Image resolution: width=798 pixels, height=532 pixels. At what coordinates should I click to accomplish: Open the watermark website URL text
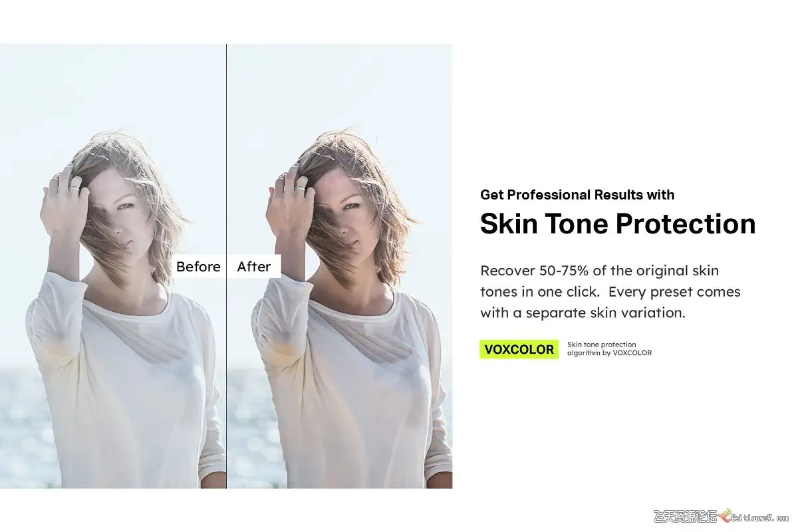coord(758,517)
